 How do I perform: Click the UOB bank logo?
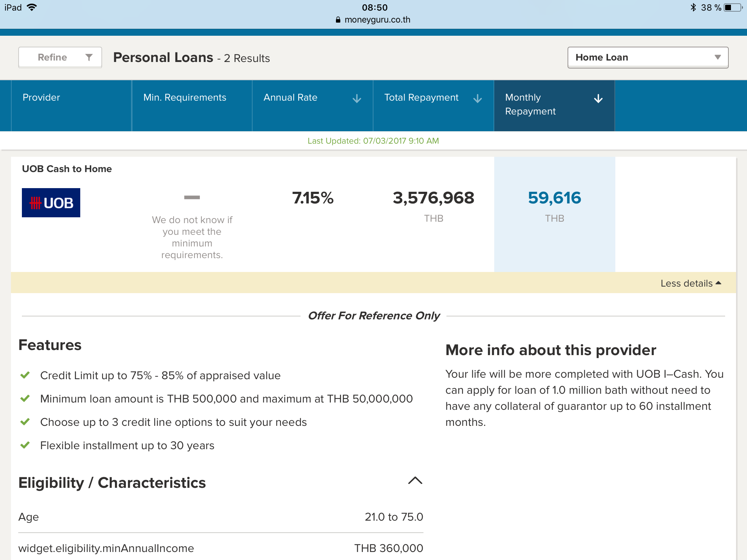(51, 203)
